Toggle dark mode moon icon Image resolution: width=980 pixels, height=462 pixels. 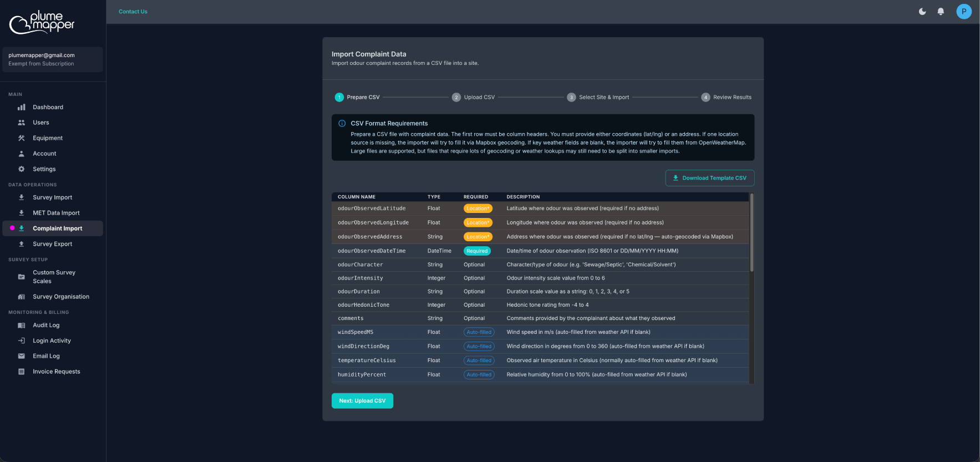click(x=922, y=11)
